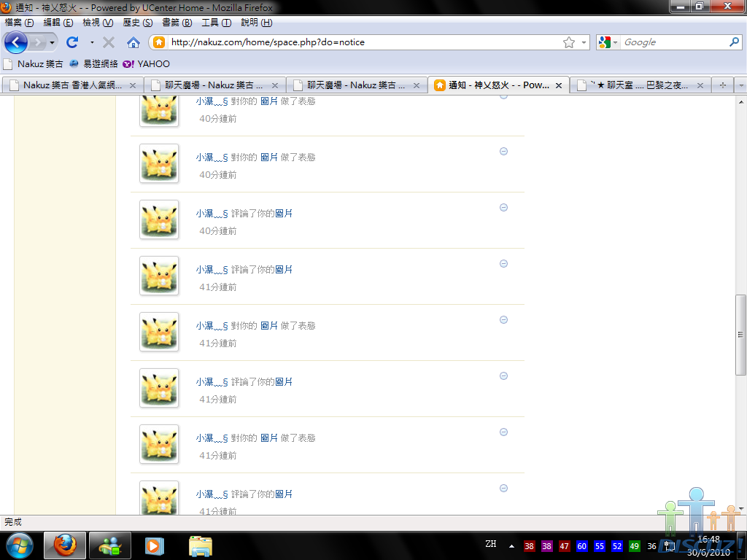747x560 pixels.
Task: Click the blue 55 tray icon
Action: pos(600,546)
